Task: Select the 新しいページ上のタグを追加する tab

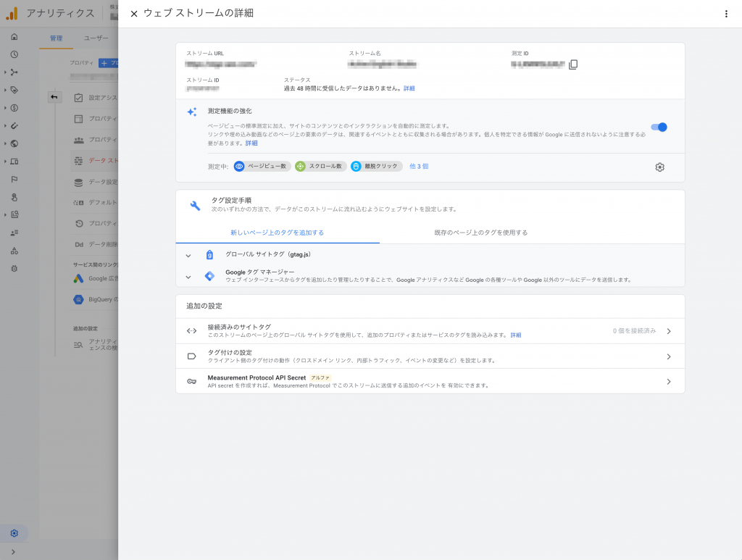Action: (x=278, y=233)
